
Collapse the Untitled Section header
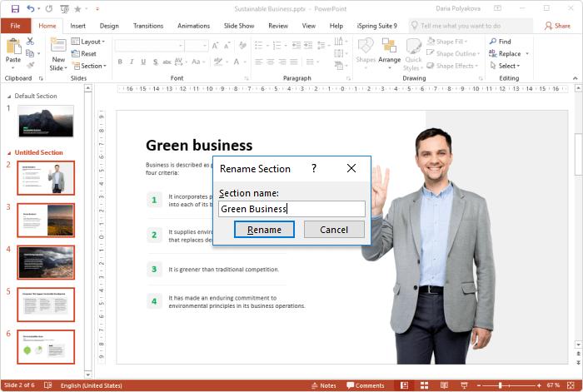(x=8, y=152)
